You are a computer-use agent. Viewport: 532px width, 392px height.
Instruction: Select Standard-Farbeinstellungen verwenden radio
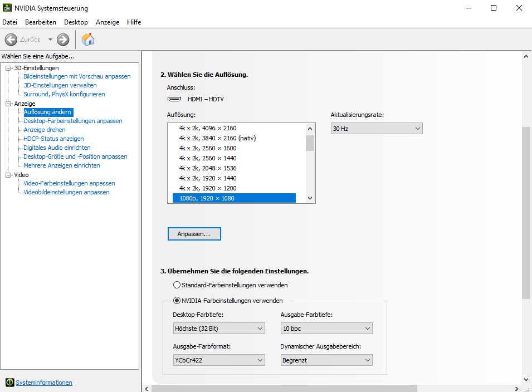tap(177, 285)
